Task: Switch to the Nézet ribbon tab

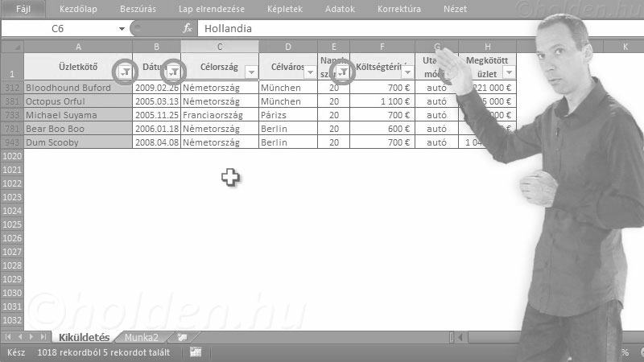Action: (x=455, y=9)
